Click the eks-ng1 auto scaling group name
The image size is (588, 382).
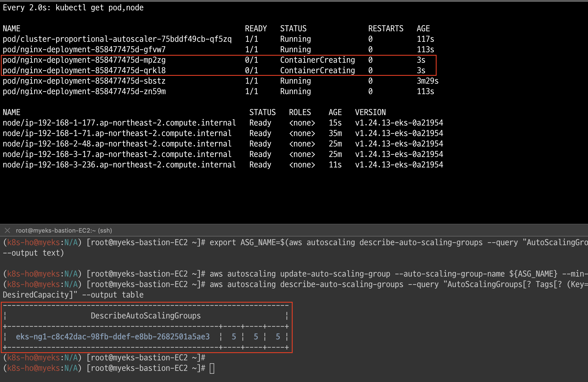pyautogui.click(x=113, y=337)
